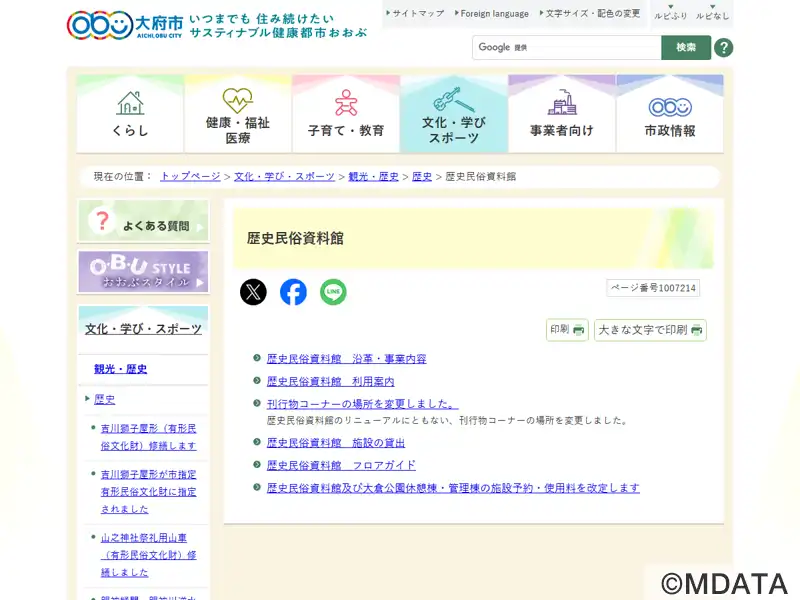Screen dimensions: 800x600
Task: Click the 大きな文字で印刷 button
Action: 650,330
